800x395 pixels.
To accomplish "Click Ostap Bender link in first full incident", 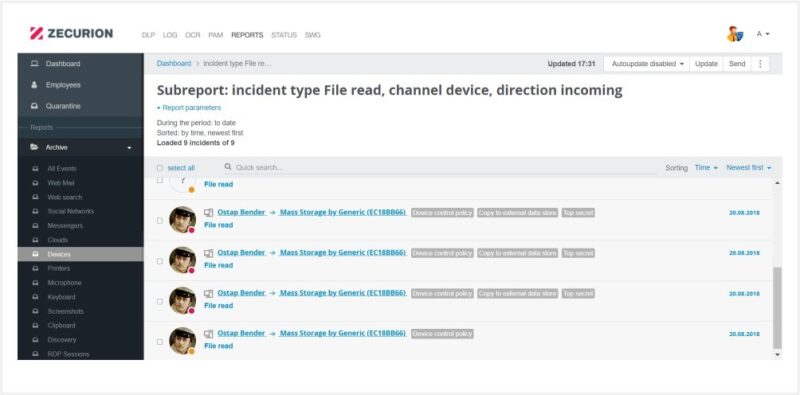I will [241, 212].
